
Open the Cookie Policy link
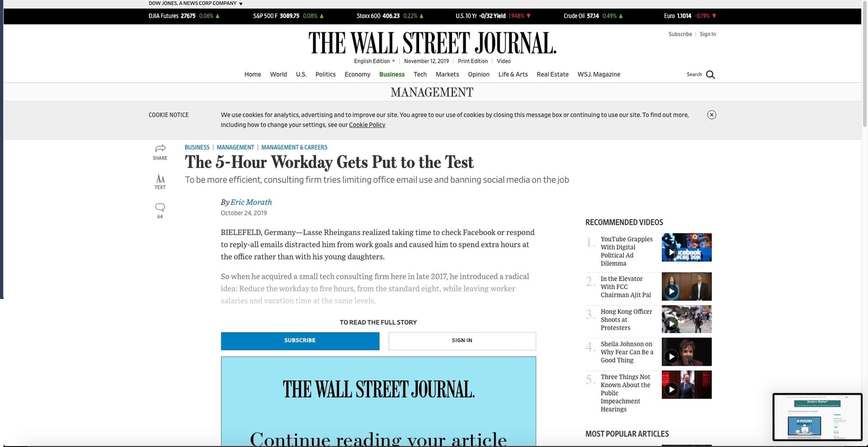[367, 125]
